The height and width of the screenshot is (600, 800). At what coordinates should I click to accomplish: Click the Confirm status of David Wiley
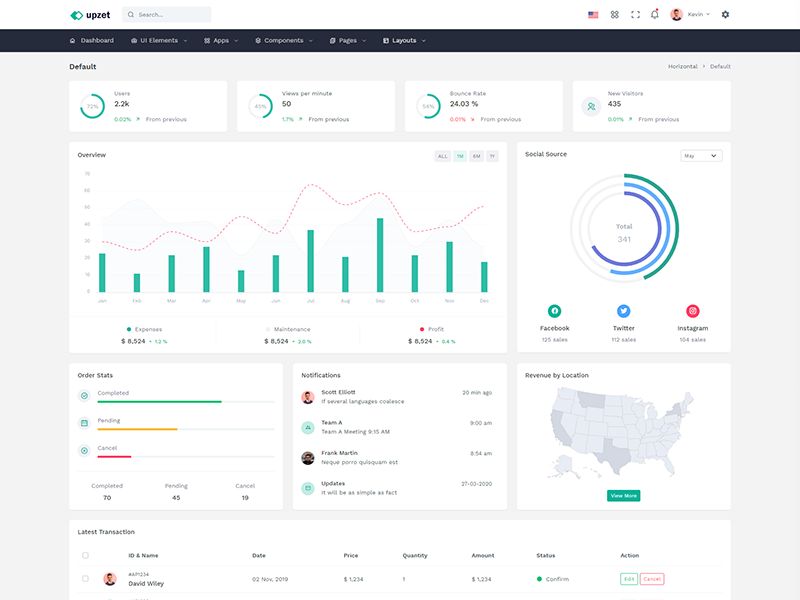pyautogui.click(x=553, y=579)
